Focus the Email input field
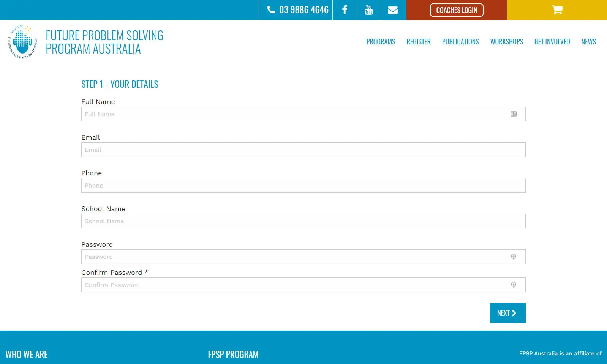This screenshot has width=607, height=364. click(x=303, y=150)
